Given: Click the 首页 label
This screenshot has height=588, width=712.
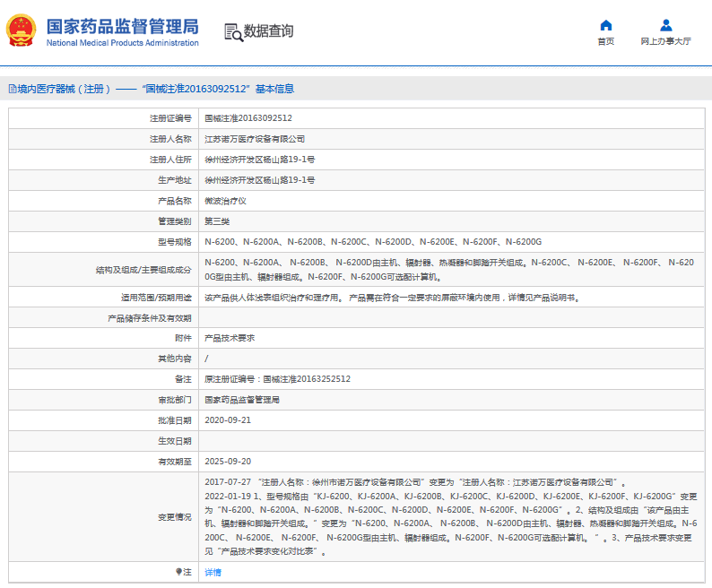Looking at the screenshot, I should pyautogui.click(x=606, y=41).
